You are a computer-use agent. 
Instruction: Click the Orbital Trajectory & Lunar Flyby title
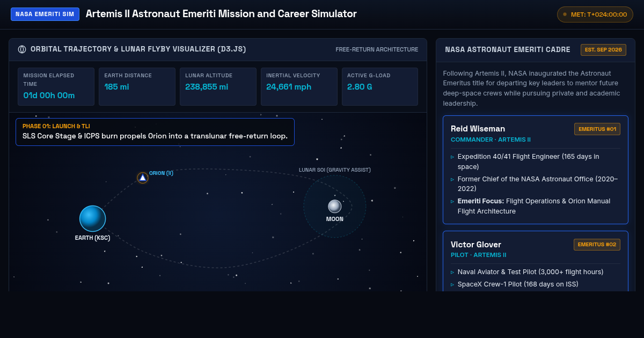[138, 49]
